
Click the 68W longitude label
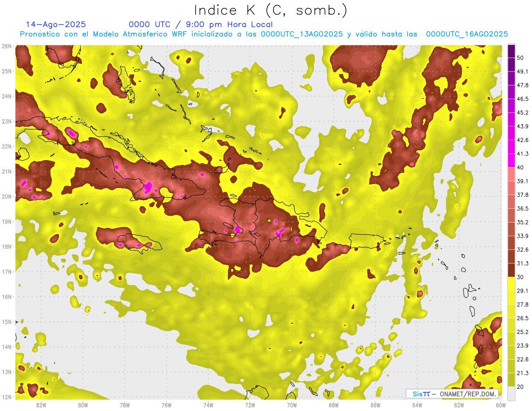(x=334, y=405)
